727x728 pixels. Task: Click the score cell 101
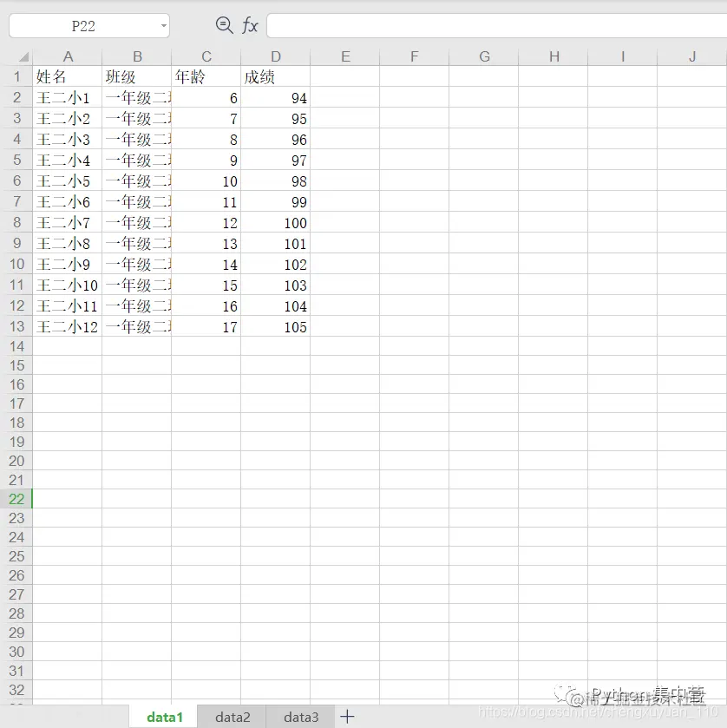click(276, 244)
